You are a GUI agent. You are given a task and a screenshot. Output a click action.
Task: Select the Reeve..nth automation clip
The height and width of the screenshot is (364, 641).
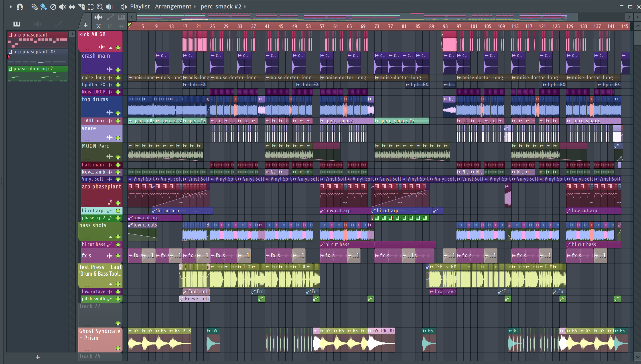tap(195, 299)
